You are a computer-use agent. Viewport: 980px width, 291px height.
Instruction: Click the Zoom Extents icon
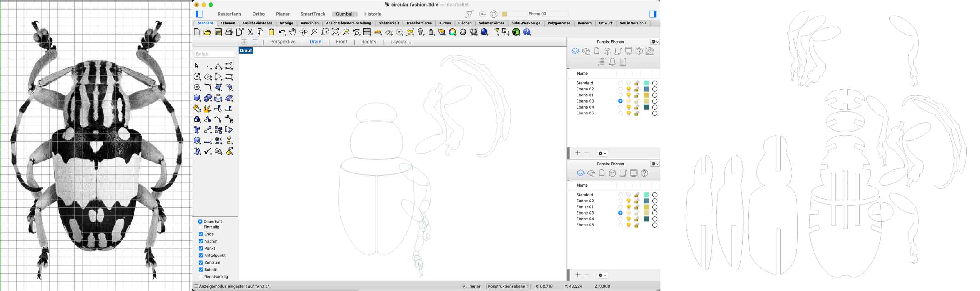tap(335, 32)
